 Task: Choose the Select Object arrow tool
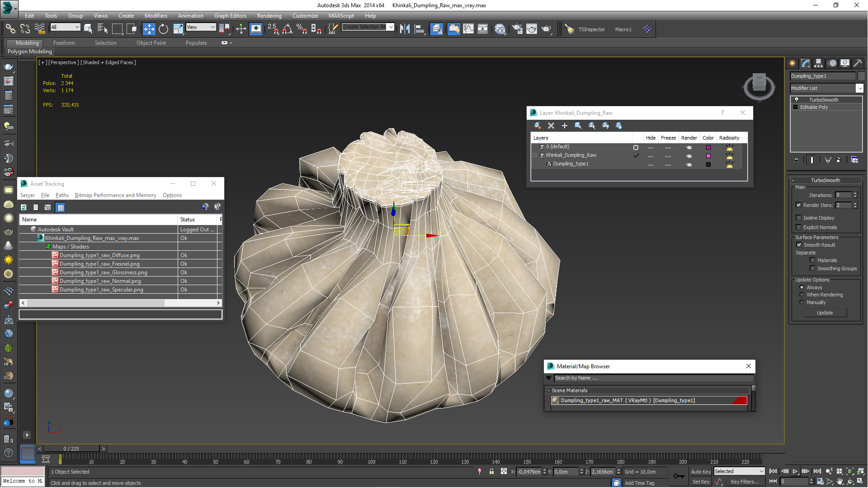coord(88,29)
